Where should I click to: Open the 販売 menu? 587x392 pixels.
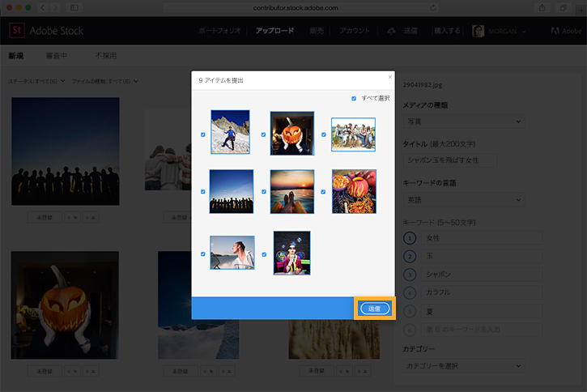317,31
